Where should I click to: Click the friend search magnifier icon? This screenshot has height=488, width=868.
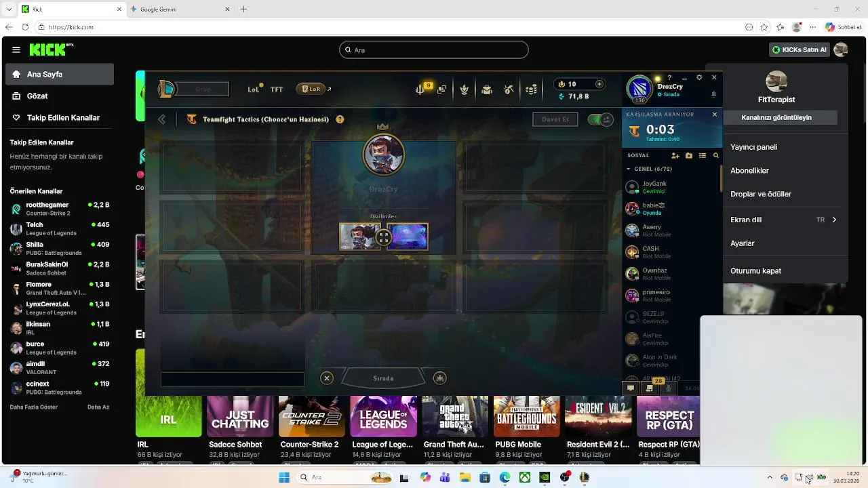[715, 155]
